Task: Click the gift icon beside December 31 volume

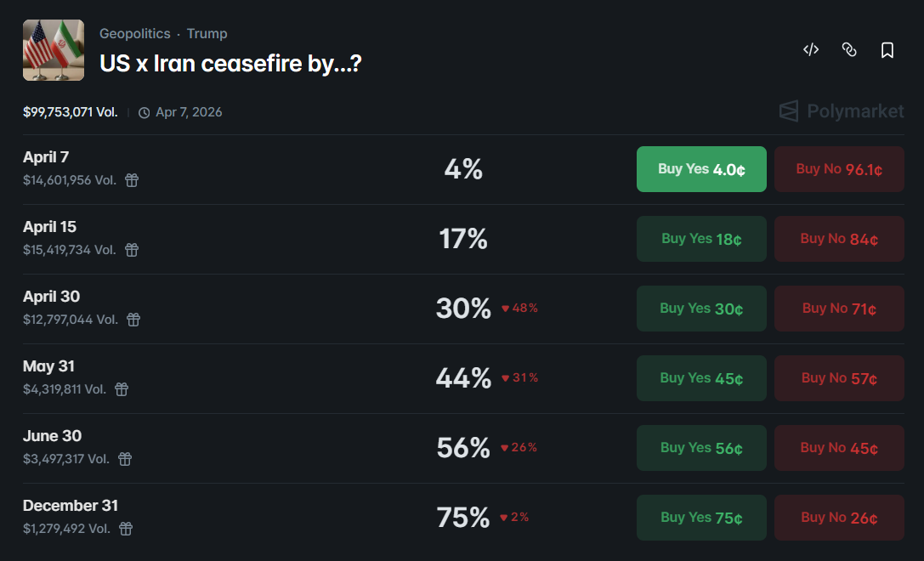Action: click(x=125, y=529)
